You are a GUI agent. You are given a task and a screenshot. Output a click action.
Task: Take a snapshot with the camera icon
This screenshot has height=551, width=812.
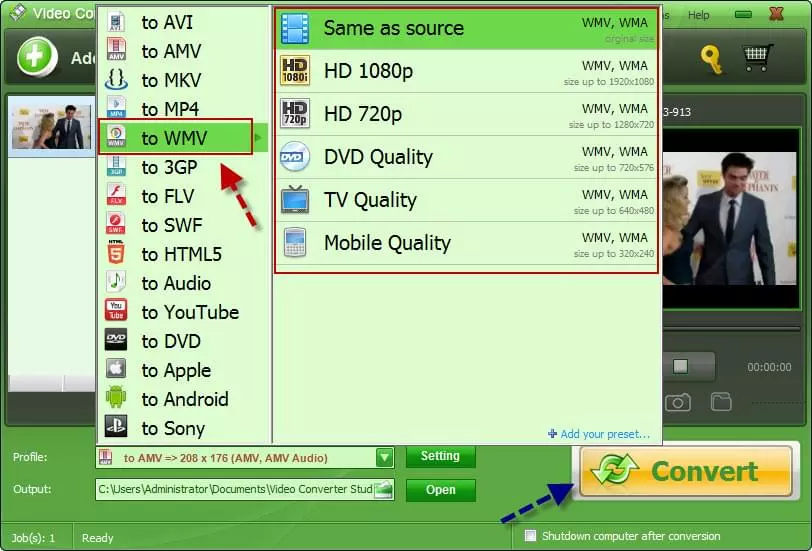click(678, 402)
